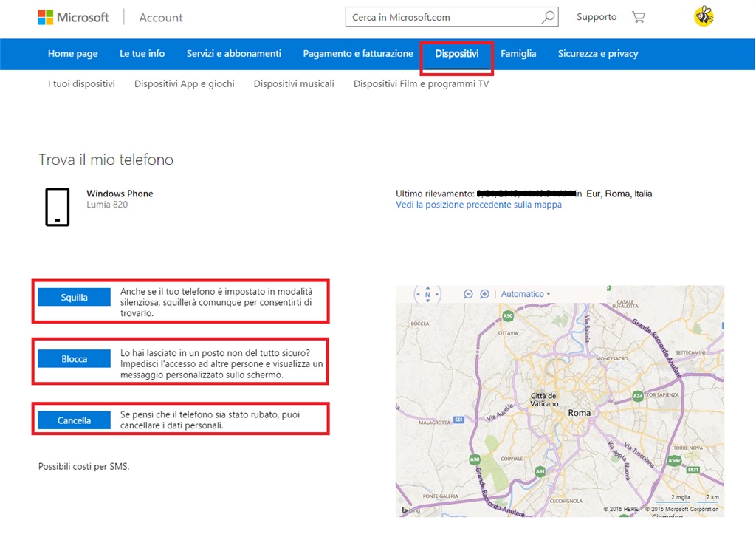Zoom out the map
The height and width of the screenshot is (554, 756).
467,294
